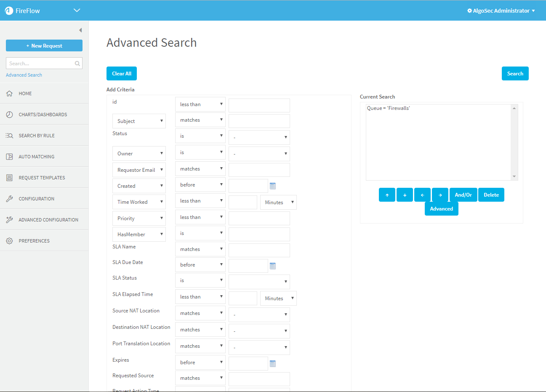The width and height of the screenshot is (546, 392).
Task: Click the calendar icon beside Created date
Action: (272, 186)
